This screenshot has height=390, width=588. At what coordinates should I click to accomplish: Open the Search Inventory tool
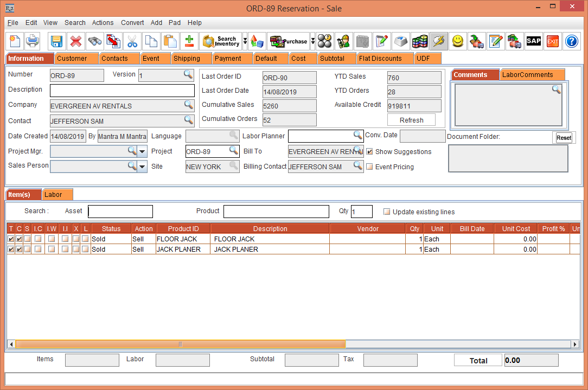click(220, 41)
